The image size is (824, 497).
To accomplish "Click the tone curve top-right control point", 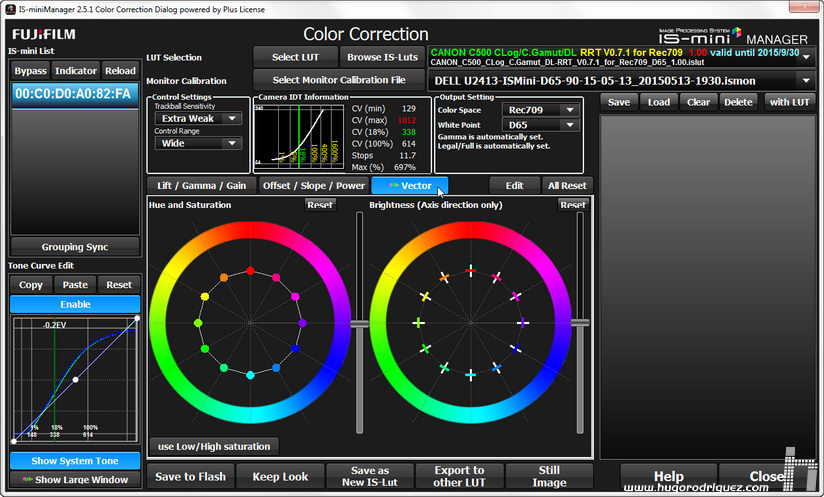I will [137, 318].
